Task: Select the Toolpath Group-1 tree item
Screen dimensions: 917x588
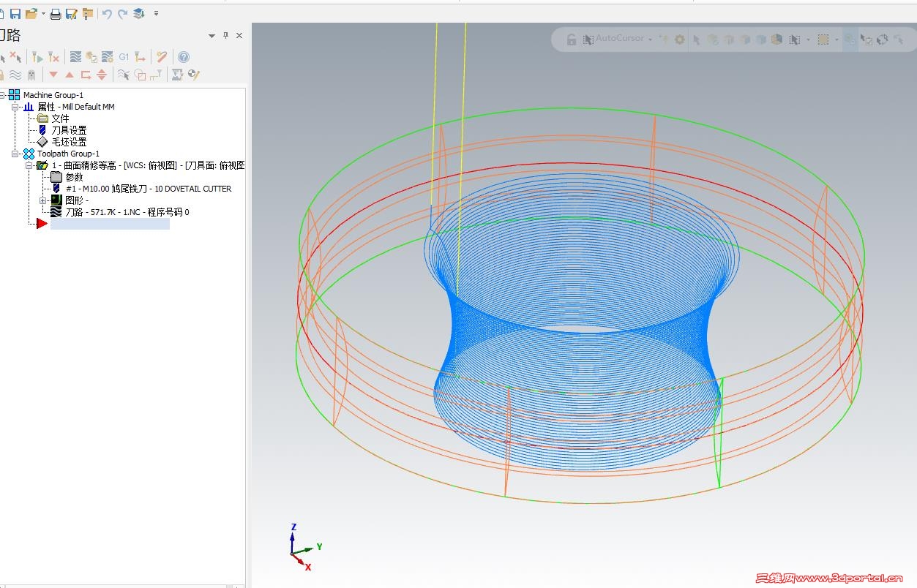Action: coord(69,154)
